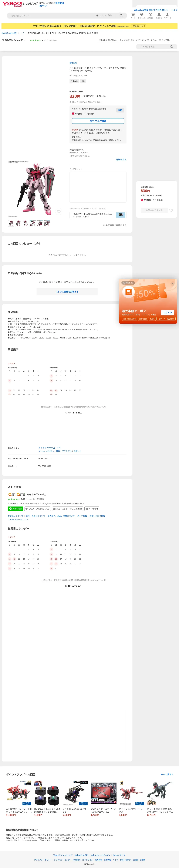Click the PayPay card banner image
Viewport: 179px width, 868px height.
point(121,215)
